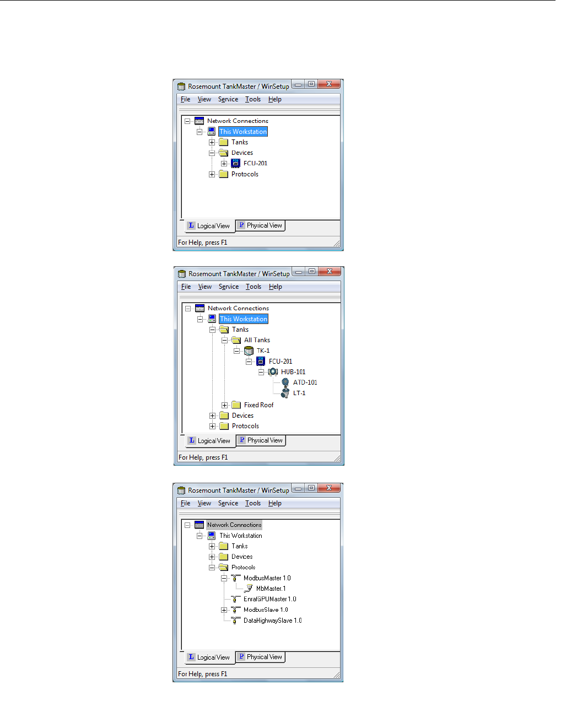Click FCU-201 device icon in top window
Image resolution: width=566 pixels, height=728 pixels.
point(235,163)
